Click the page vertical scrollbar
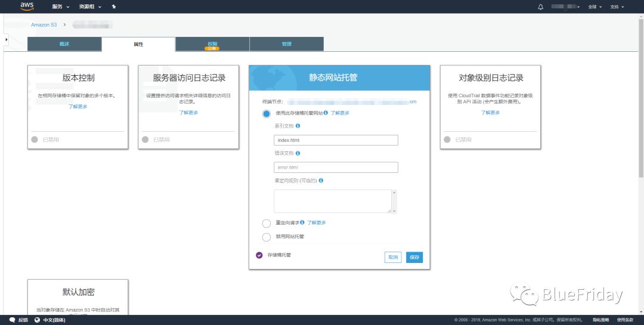This screenshot has height=325, width=644. [641, 98]
